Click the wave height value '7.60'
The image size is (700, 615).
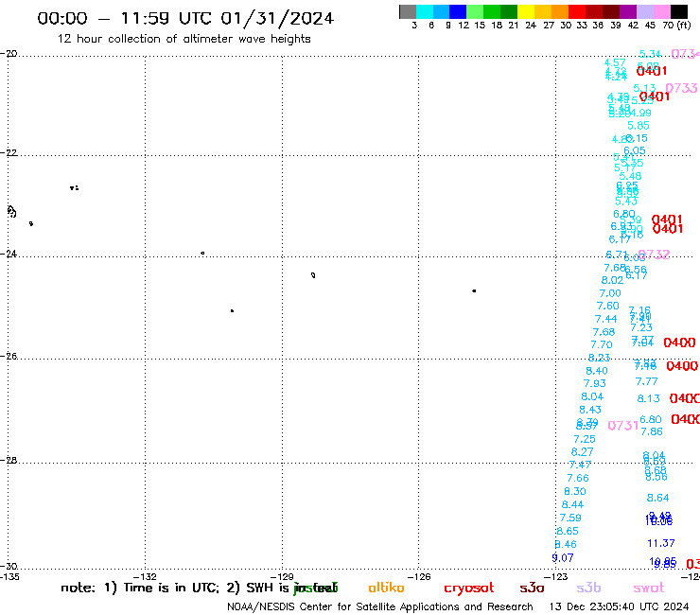point(608,306)
